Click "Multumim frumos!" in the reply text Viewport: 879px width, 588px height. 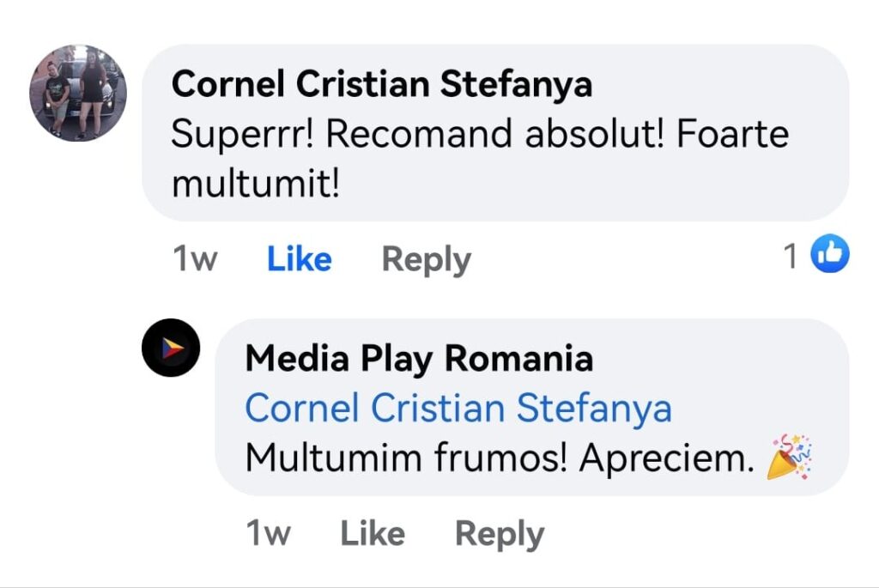point(407,458)
